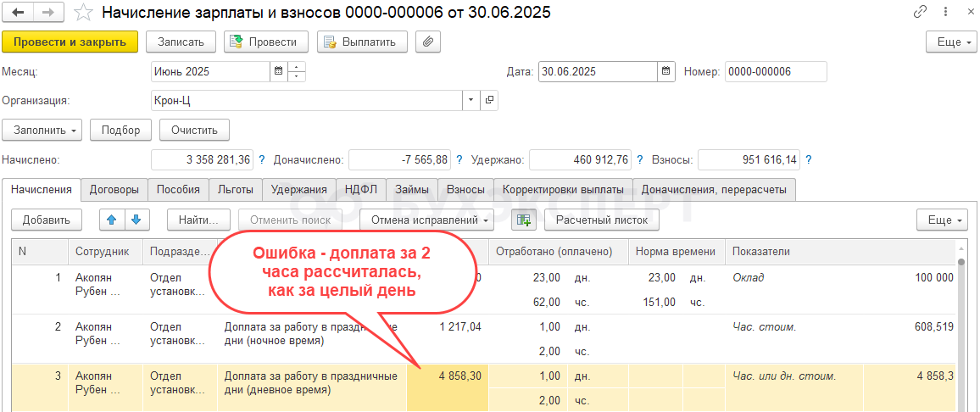
Task: Show hint for Удержано total
Action: pyautogui.click(x=641, y=159)
